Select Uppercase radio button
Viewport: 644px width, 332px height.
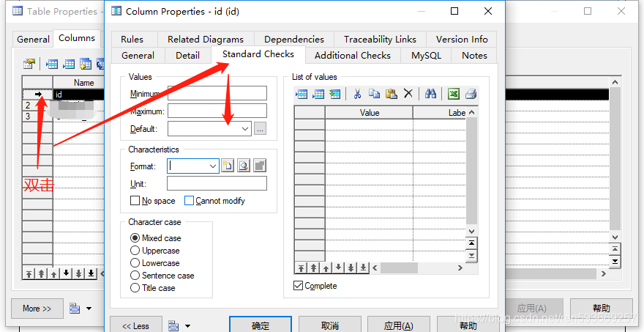click(135, 250)
